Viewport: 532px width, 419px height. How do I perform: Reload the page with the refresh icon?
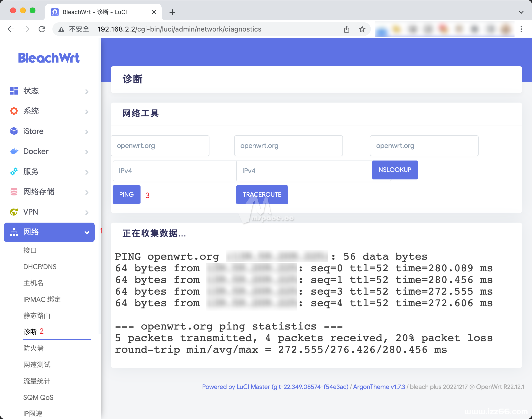(x=42, y=29)
